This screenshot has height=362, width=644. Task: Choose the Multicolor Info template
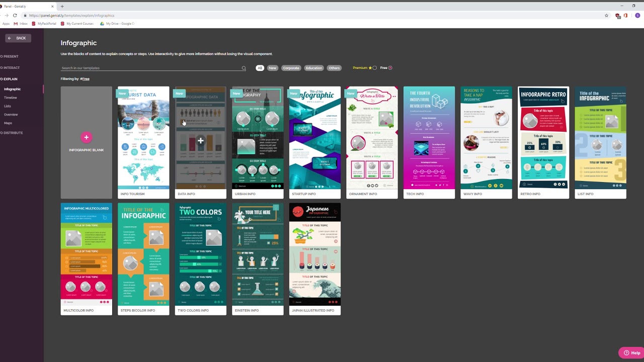pyautogui.click(x=87, y=259)
